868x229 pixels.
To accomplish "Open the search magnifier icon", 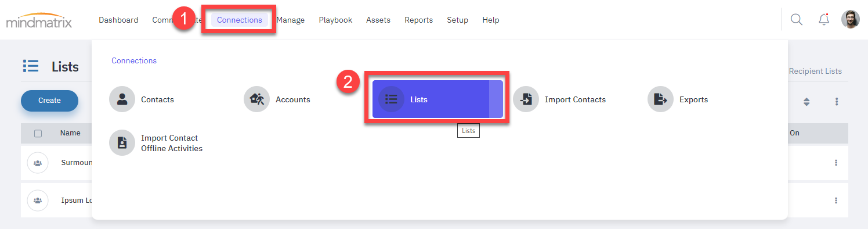I will point(797,19).
